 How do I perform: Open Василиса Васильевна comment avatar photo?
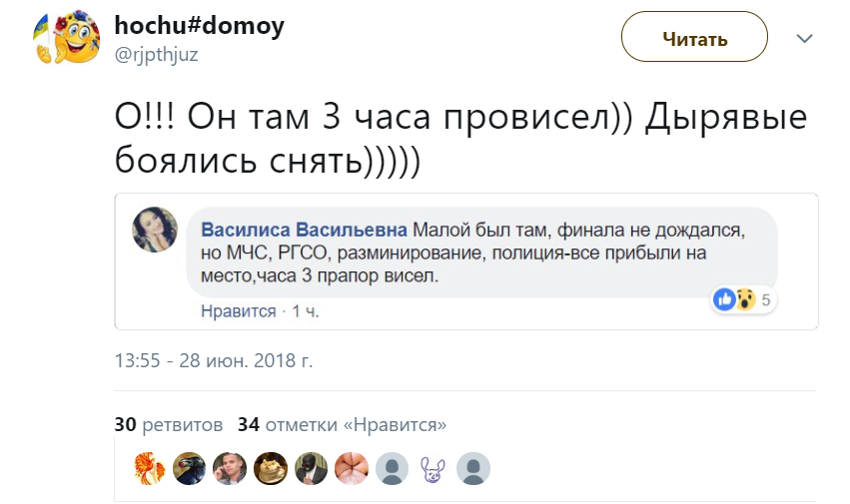click(x=155, y=231)
